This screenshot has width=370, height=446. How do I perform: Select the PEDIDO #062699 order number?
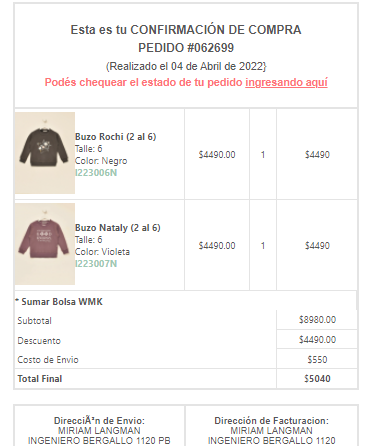(186, 48)
